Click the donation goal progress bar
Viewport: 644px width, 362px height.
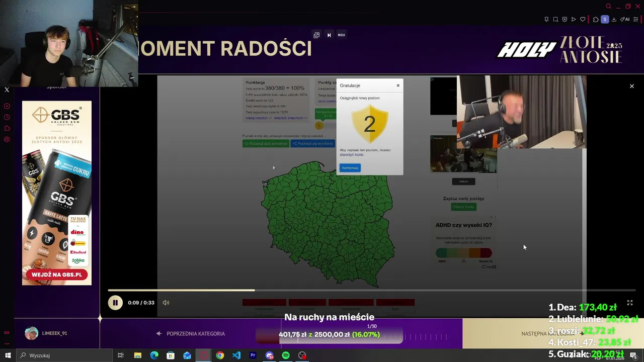pyautogui.click(x=330, y=334)
